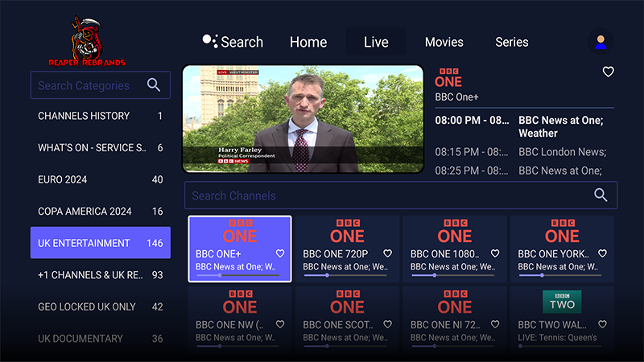This screenshot has width=644, height=362.
Task: Play BBC ONE YORK channel tile
Action: (562, 249)
